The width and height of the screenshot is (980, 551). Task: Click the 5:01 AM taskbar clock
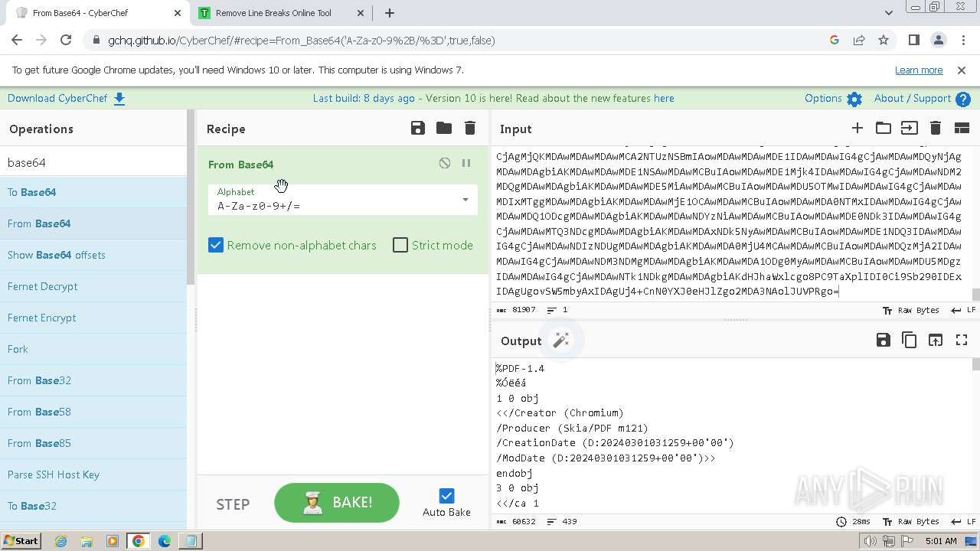[941, 541]
